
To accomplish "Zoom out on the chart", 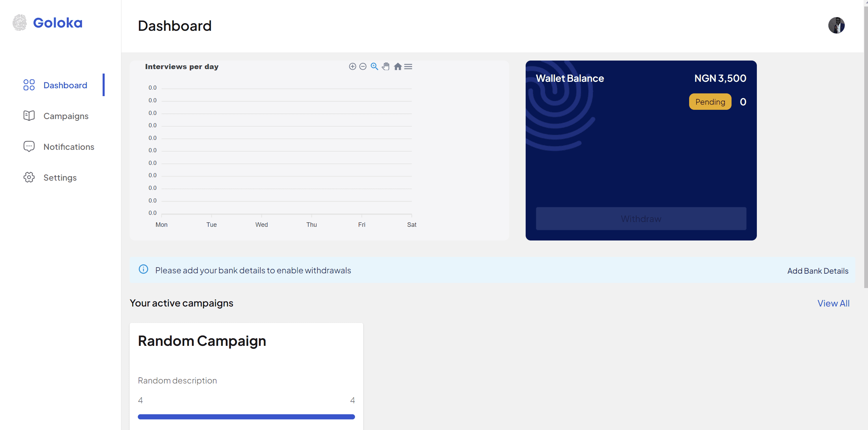I will (x=363, y=66).
